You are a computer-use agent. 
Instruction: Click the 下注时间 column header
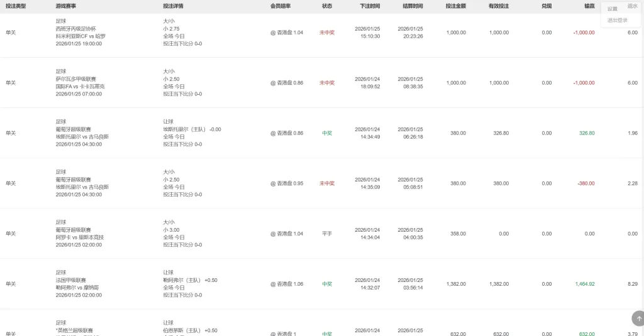coord(370,6)
